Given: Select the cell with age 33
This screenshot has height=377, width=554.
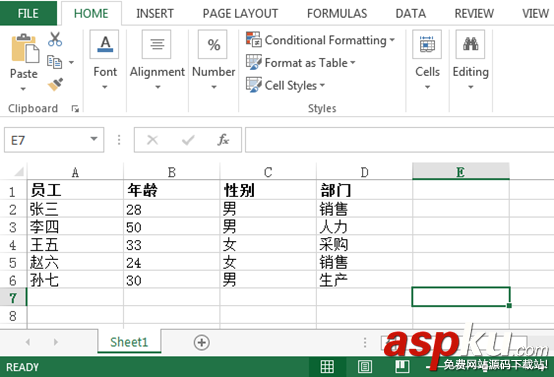Looking at the screenshot, I should pyautogui.click(x=172, y=245).
